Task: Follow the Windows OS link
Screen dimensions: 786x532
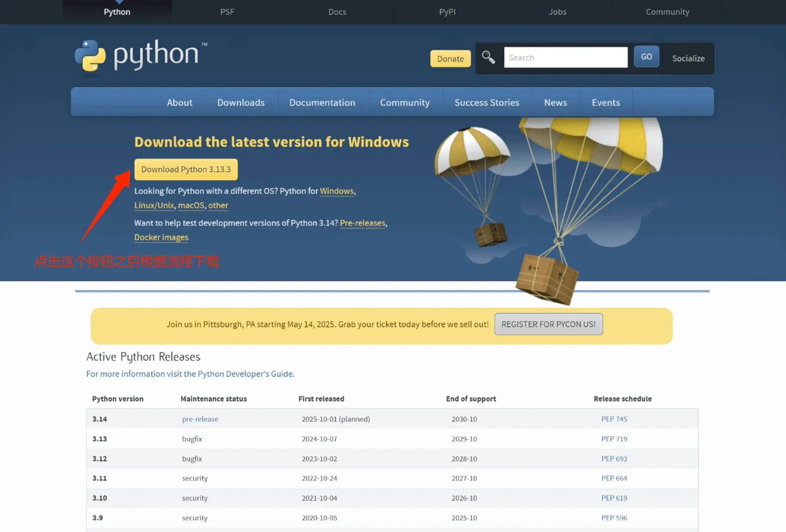Action: click(337, 191)
